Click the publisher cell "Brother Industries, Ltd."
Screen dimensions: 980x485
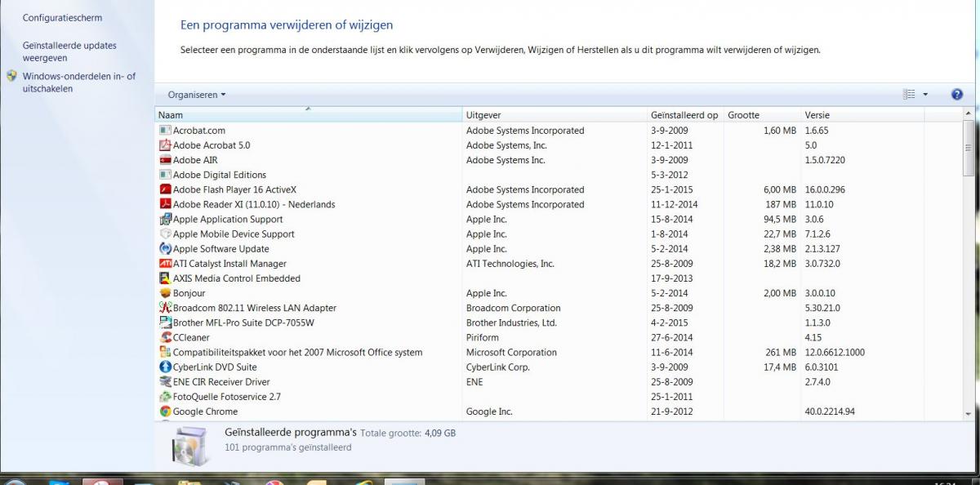pos(511,323)
